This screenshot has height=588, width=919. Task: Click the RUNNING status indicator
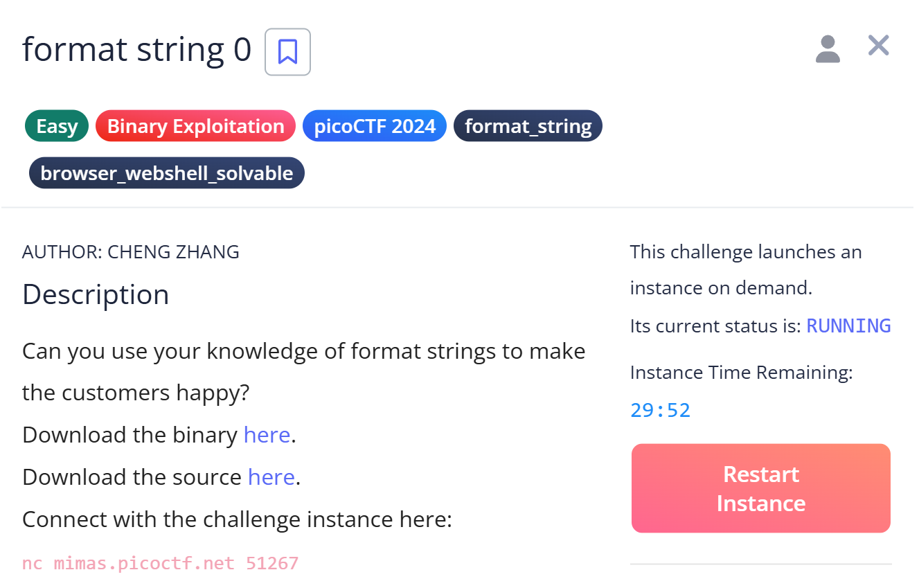[848, 326]
